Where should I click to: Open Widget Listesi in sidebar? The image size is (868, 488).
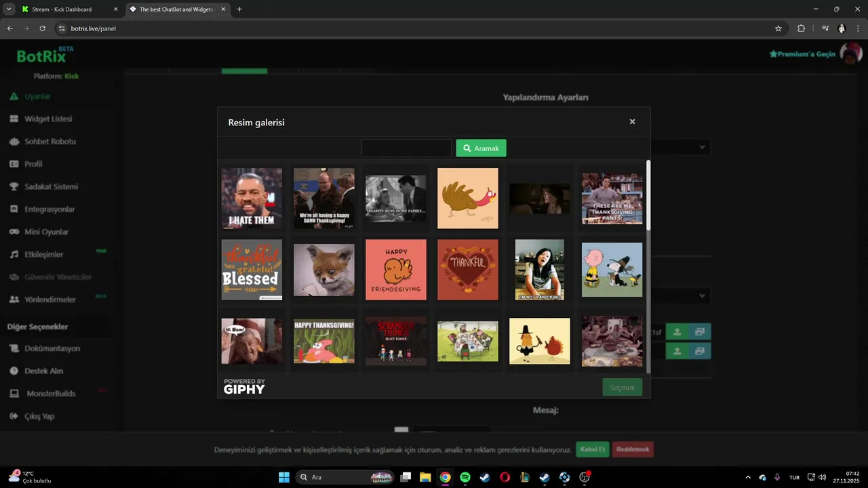pos(47,119)
